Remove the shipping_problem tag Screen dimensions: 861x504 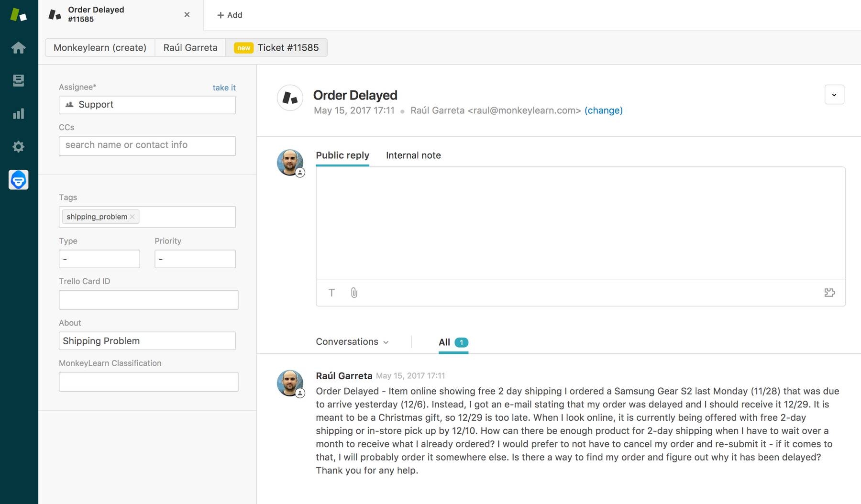[x=132, y=217]
